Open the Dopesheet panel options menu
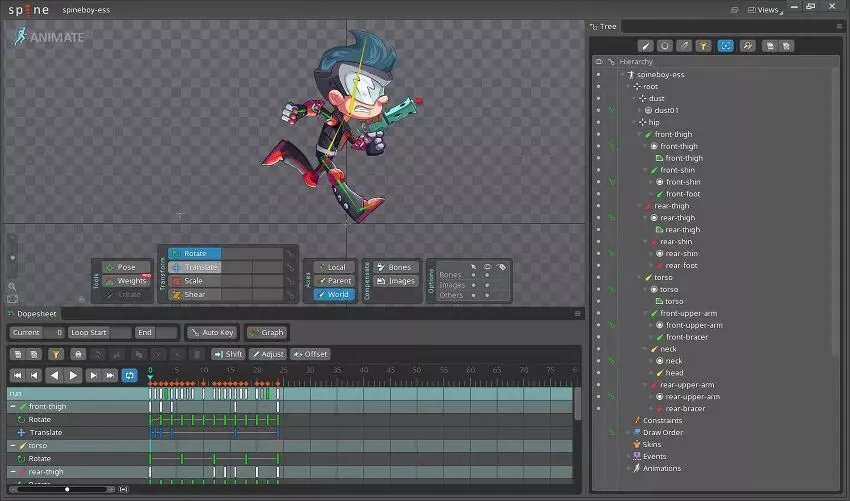The image size is (850, 501). tap(577, 313)
